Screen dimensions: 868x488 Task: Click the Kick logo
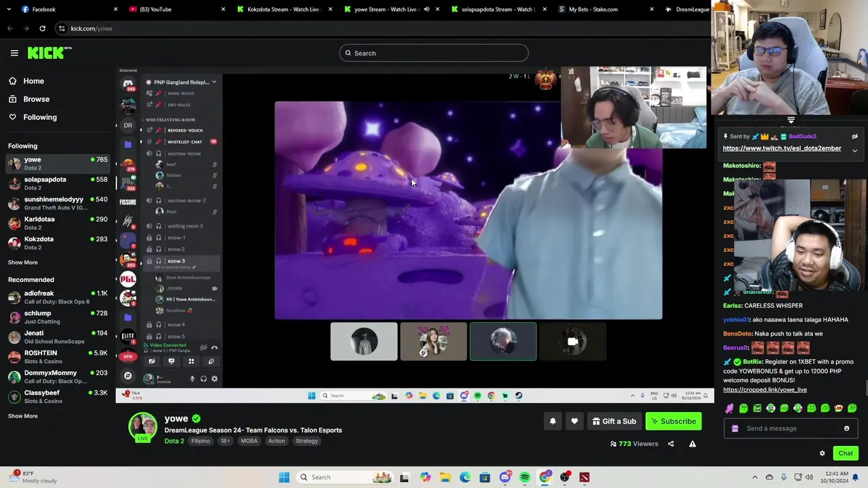tap(49, 53)
